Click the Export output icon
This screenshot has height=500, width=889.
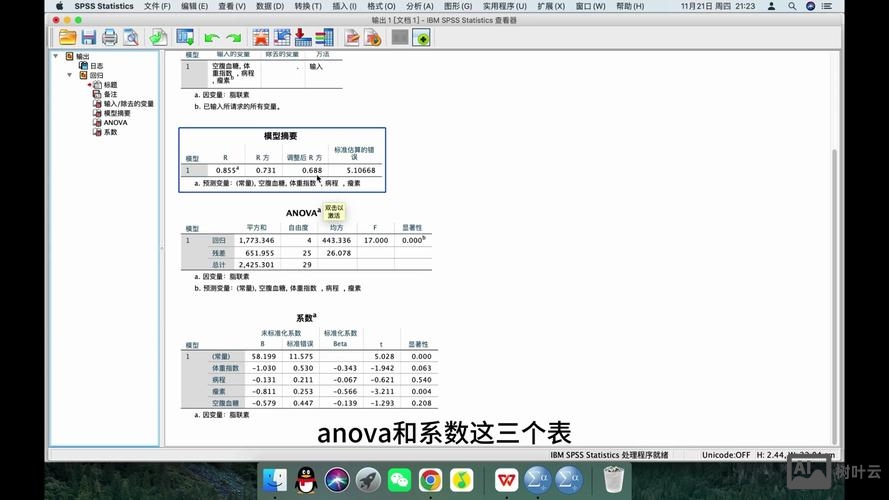click(158, 38)
